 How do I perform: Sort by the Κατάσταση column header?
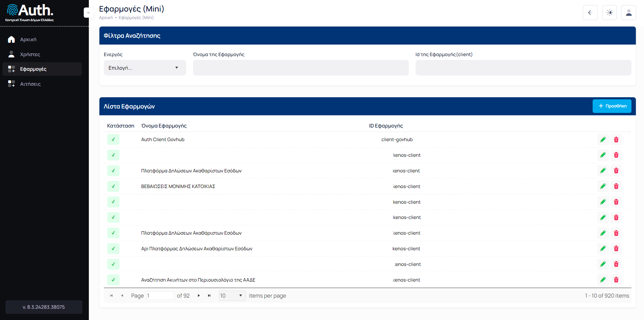point(121,126)
